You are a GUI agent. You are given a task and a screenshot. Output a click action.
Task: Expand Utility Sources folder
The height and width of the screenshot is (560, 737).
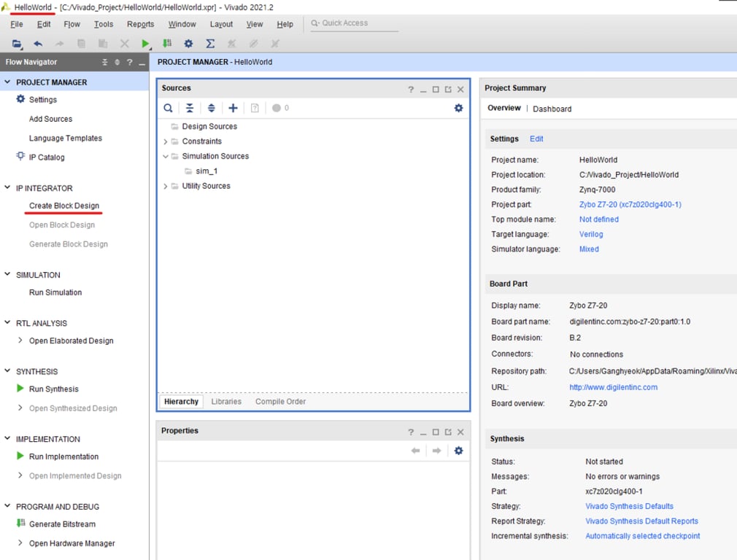165,187
